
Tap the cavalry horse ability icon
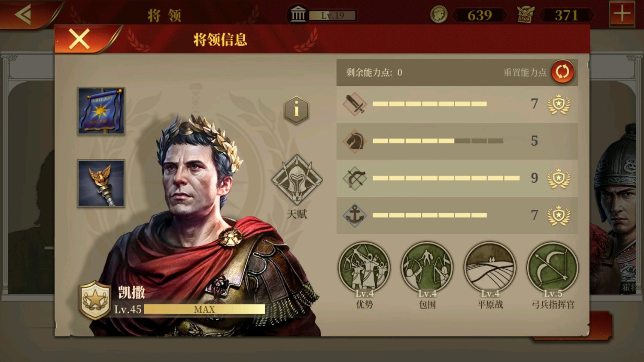pos(355,141)
